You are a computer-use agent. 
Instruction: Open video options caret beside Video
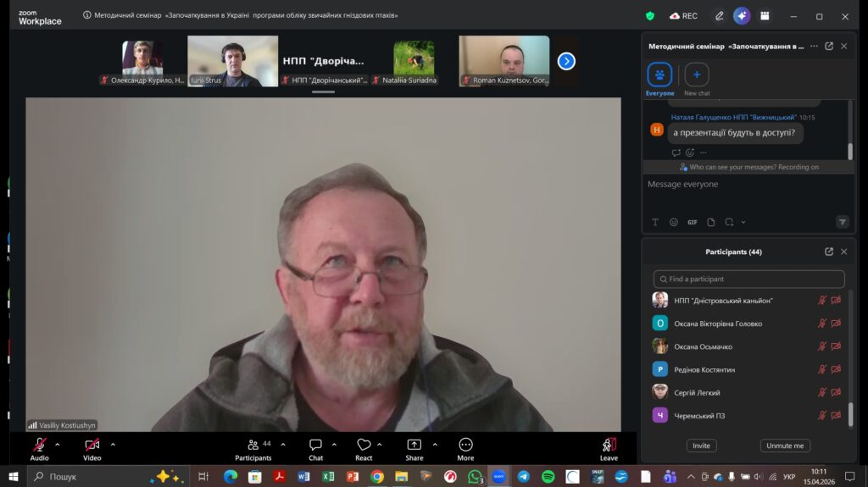(113, 444)
